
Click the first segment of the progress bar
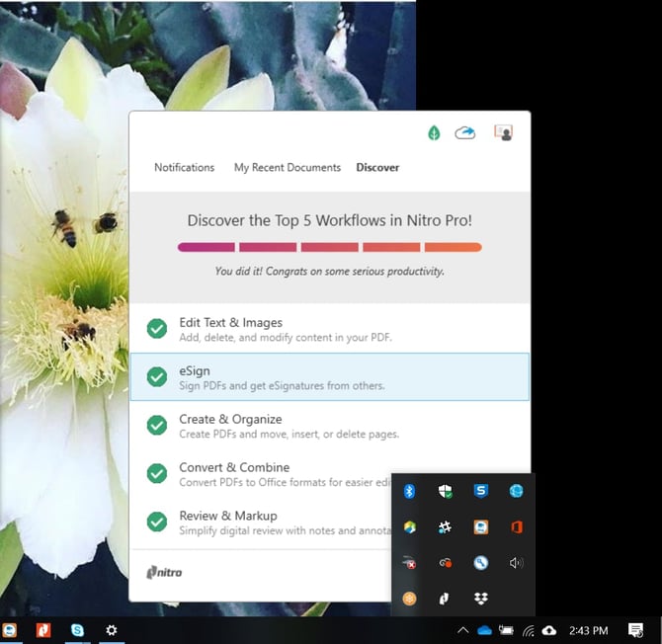(206, 247)
